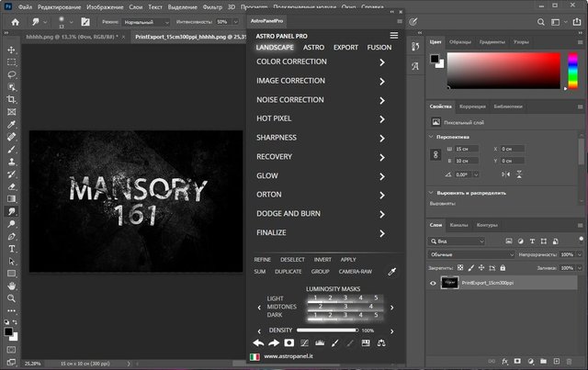Click the CAMERA-RAW button
The height and width of the screenshot is (370, 588).
[356, 272]
